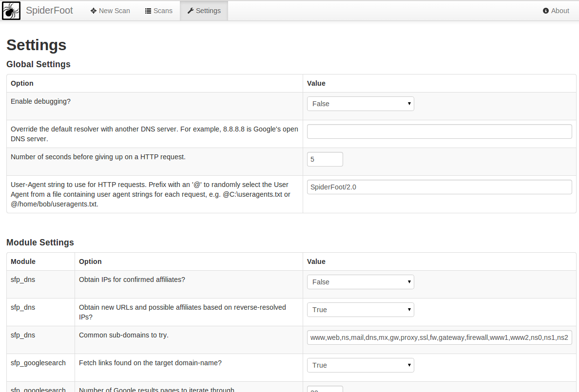
Task: Click the wrench icon in the Settings tab
Action: click(191, 11)
